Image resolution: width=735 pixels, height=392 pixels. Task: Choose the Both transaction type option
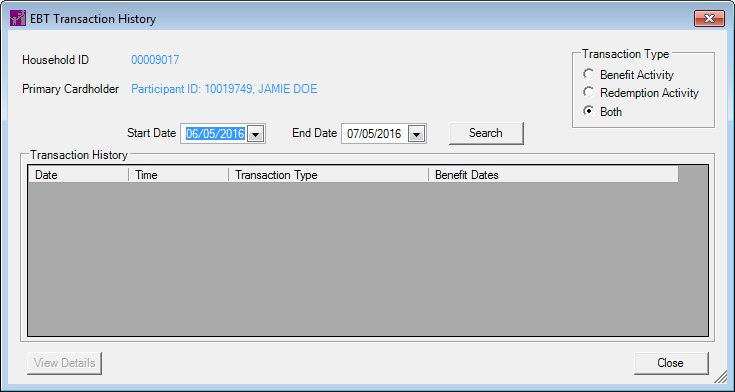(588, 111)
